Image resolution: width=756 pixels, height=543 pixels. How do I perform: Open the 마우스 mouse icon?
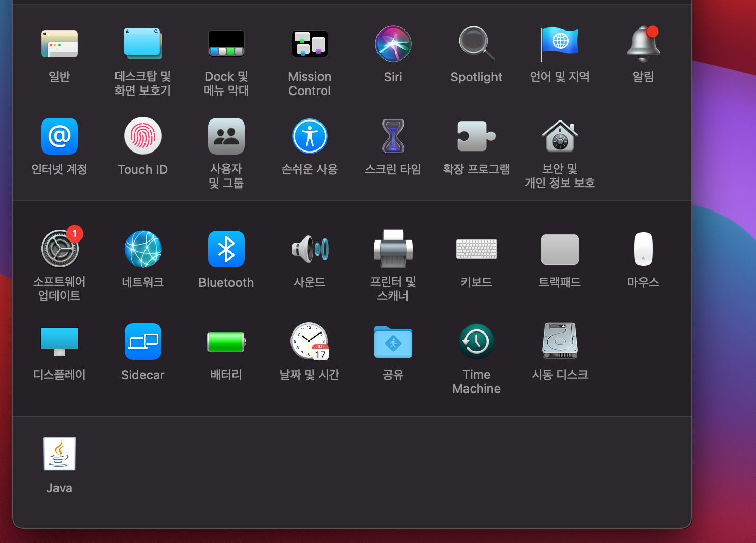pos(644,249)
